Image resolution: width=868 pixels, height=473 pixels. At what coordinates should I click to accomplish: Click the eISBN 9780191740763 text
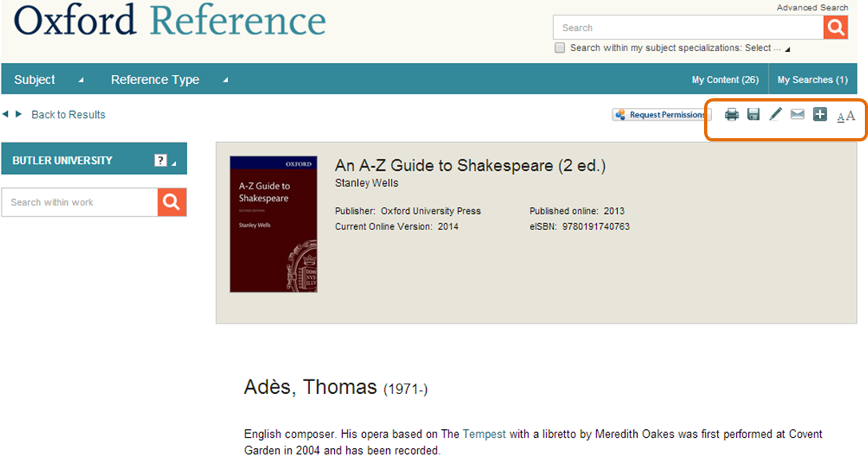[579, 226]
